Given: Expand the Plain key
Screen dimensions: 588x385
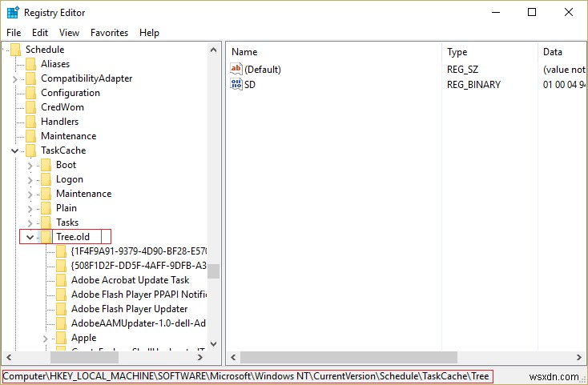Looking at the screenshot, I should (x=30, y=209).
